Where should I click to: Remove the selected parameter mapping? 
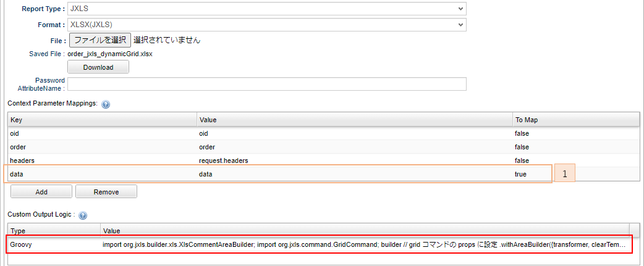[106, 192]
